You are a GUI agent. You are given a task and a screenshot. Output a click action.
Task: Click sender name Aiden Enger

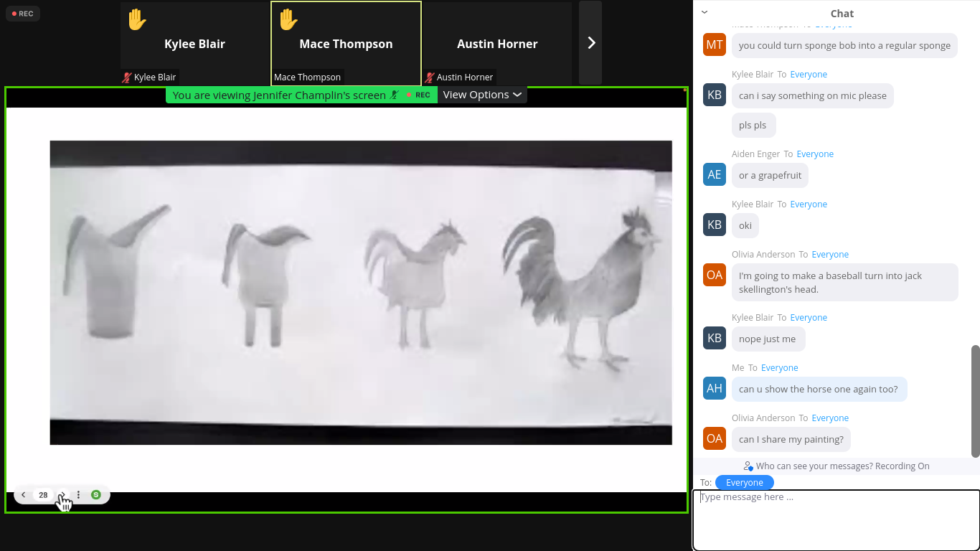point(755,154)
